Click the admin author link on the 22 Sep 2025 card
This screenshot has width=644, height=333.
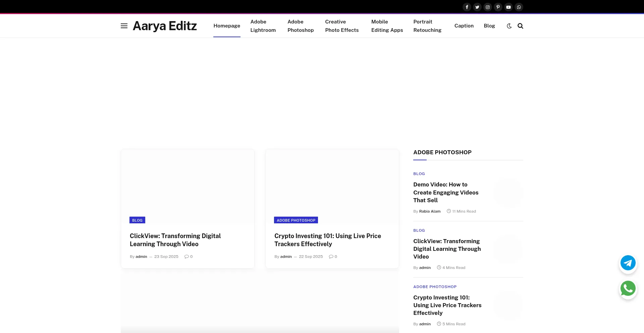286,257
